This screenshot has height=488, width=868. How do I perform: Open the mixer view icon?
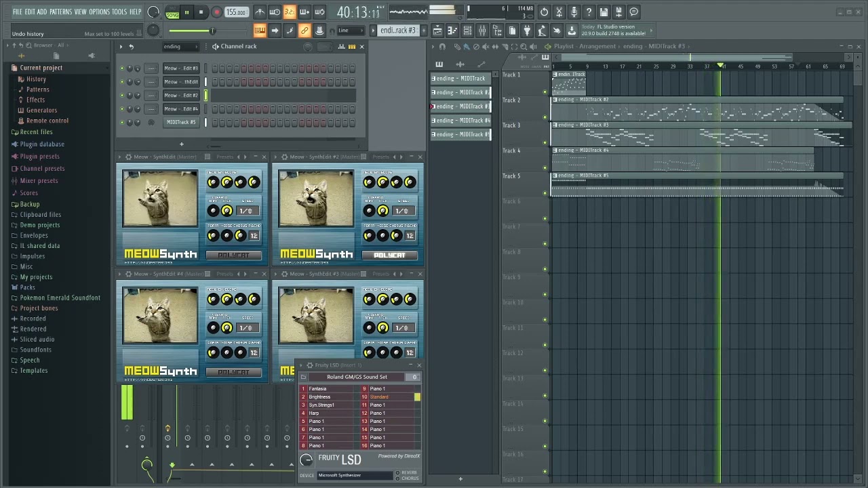click(482, 30)
